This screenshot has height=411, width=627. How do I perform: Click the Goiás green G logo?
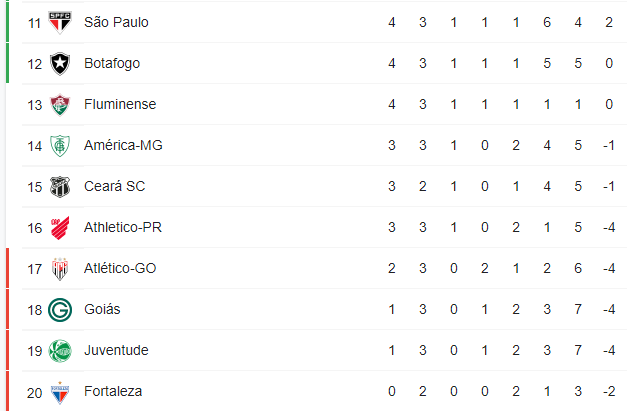tap(60, 310)
